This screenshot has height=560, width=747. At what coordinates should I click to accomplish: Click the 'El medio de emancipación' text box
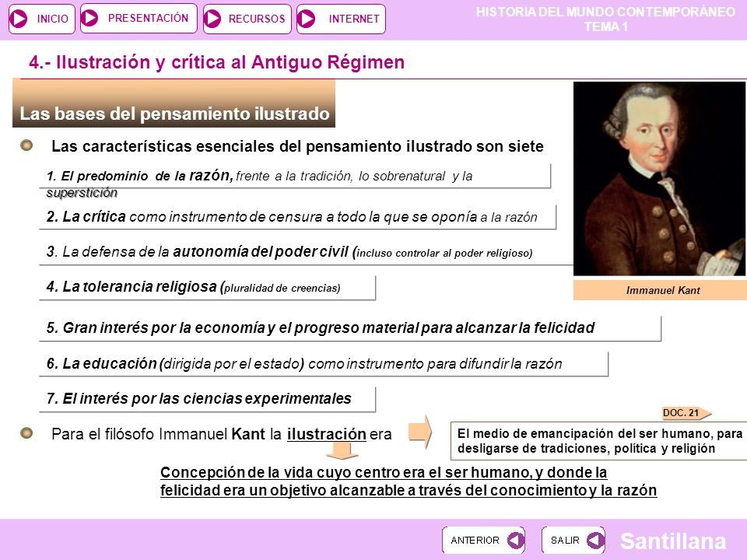[x=599, y=441]
